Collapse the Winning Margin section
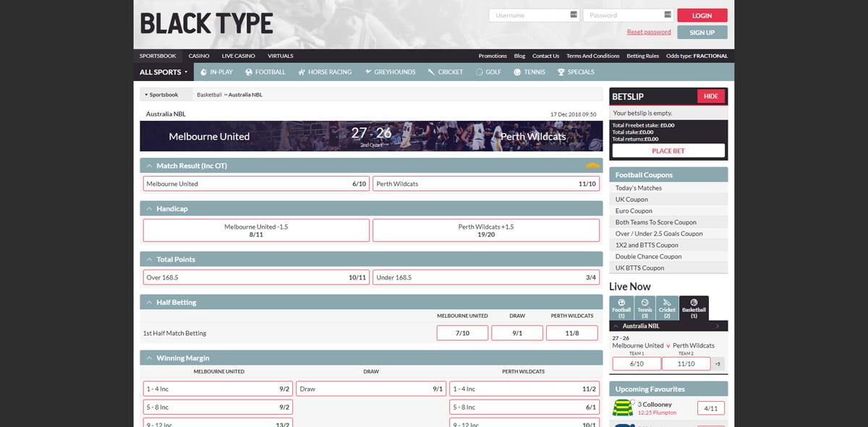This screenshot has height=427, width=868. click(x=149, y=358)
